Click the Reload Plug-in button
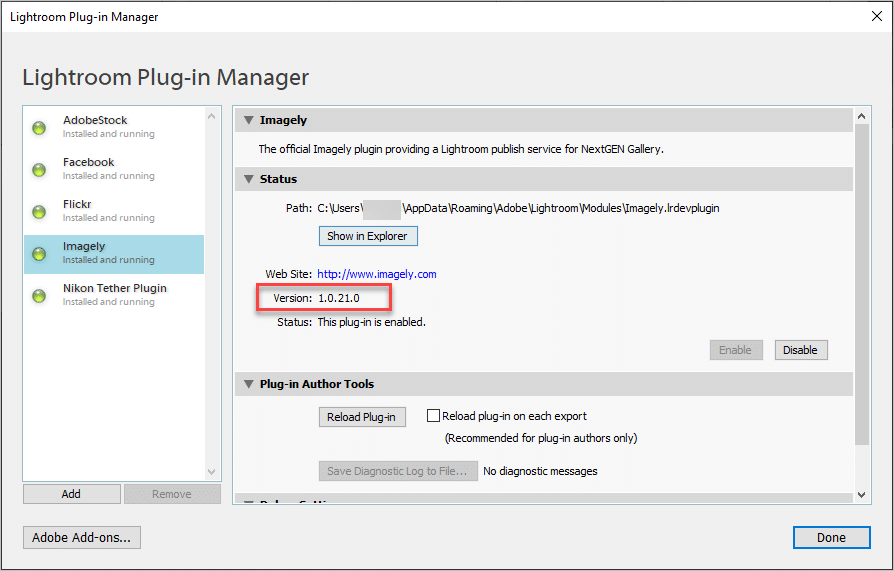Screen dimensions: 894x571 [361, 417]
